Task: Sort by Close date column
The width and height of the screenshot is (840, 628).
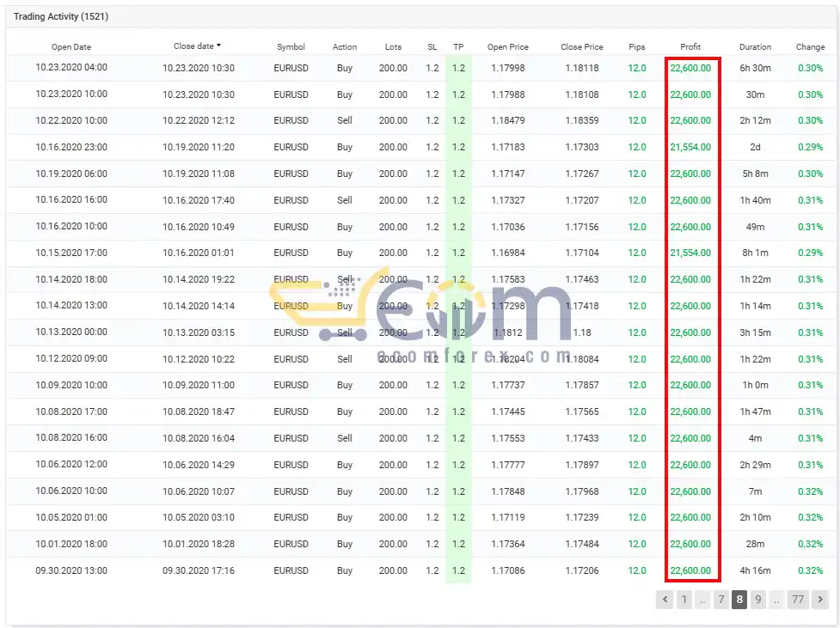Action: tap(197, 46)
